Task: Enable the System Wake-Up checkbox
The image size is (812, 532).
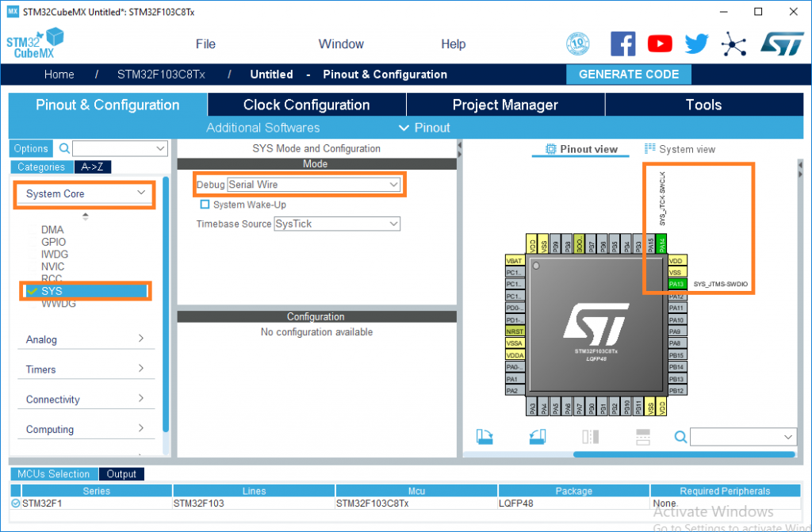Action: coord(205,205)
